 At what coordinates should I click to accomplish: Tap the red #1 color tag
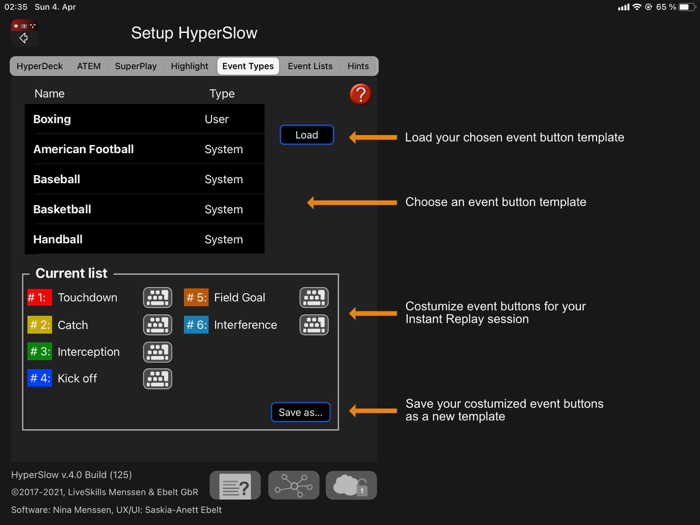point(39,297)
